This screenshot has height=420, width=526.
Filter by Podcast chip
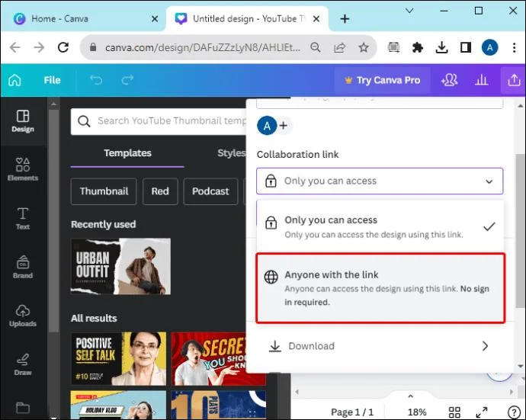(x=210, y=191)
